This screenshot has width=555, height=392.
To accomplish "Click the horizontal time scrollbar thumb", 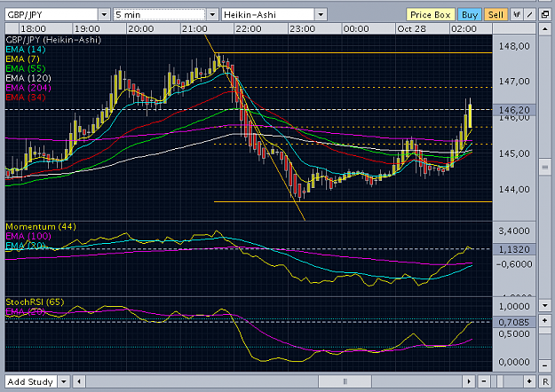I will point(345,381).
